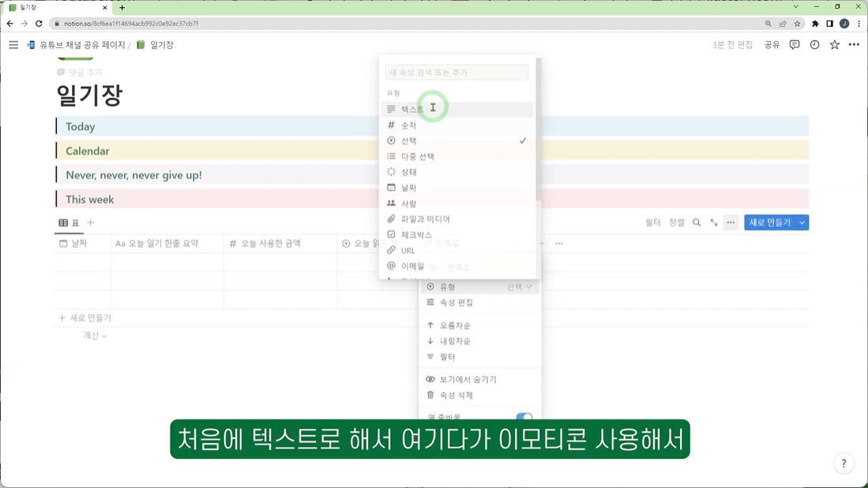Click the Calendar callout block
This screenshot has width=868, height=488.
(x=432, y=151)
